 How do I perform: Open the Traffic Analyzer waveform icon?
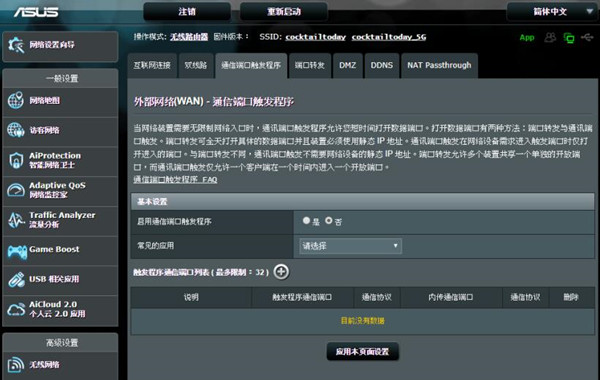pos(16,220)
